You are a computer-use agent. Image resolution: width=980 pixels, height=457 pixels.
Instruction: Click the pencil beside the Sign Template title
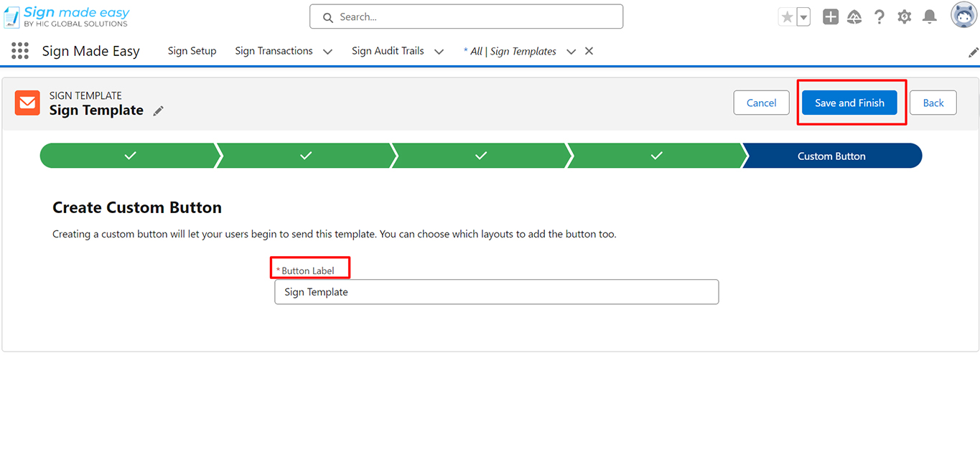coord(159,110)
